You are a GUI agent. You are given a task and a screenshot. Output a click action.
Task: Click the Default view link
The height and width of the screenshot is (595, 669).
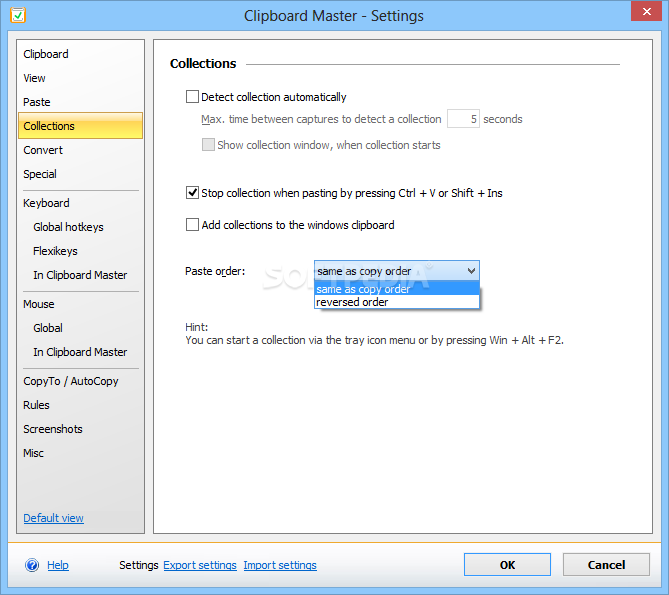coord(53,518)
